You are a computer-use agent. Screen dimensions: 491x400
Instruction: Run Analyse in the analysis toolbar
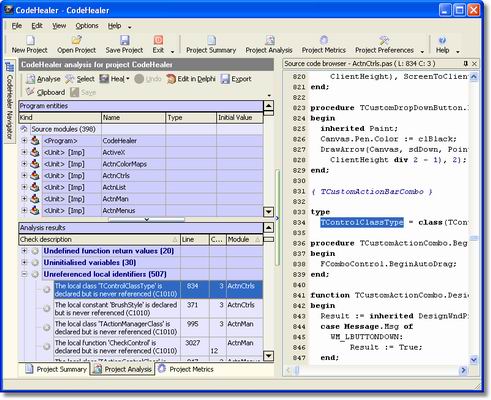[44, 79]
